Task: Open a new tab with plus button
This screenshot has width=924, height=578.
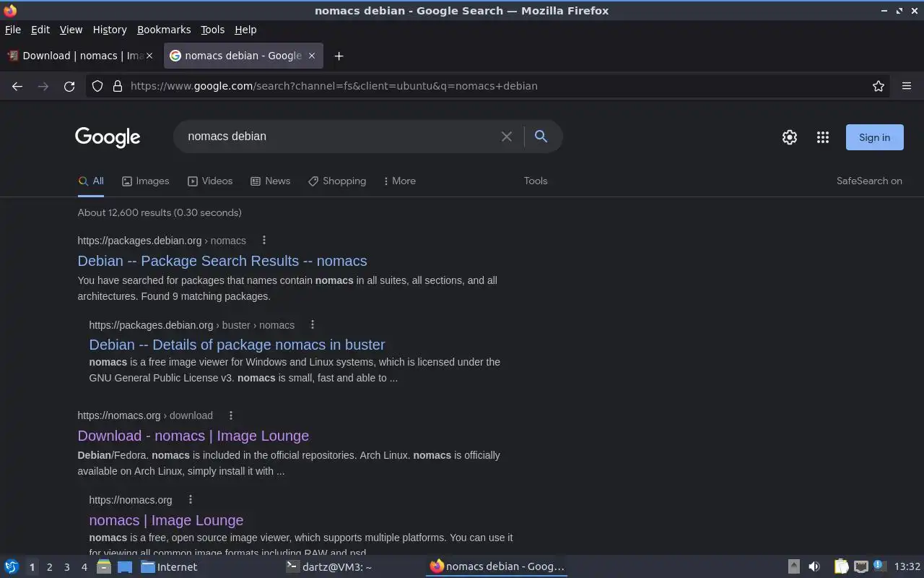Action: coord(339,56)
